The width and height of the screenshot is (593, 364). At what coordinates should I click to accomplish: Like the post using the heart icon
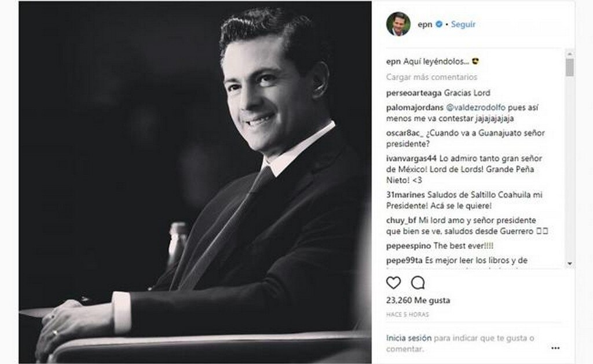click(393, 282)
